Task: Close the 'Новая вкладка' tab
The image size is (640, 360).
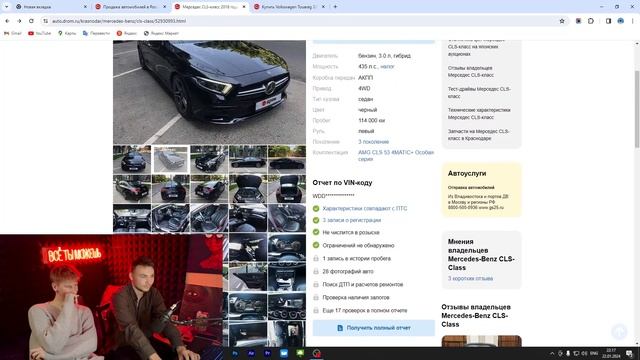Action: tap(85, 7)
